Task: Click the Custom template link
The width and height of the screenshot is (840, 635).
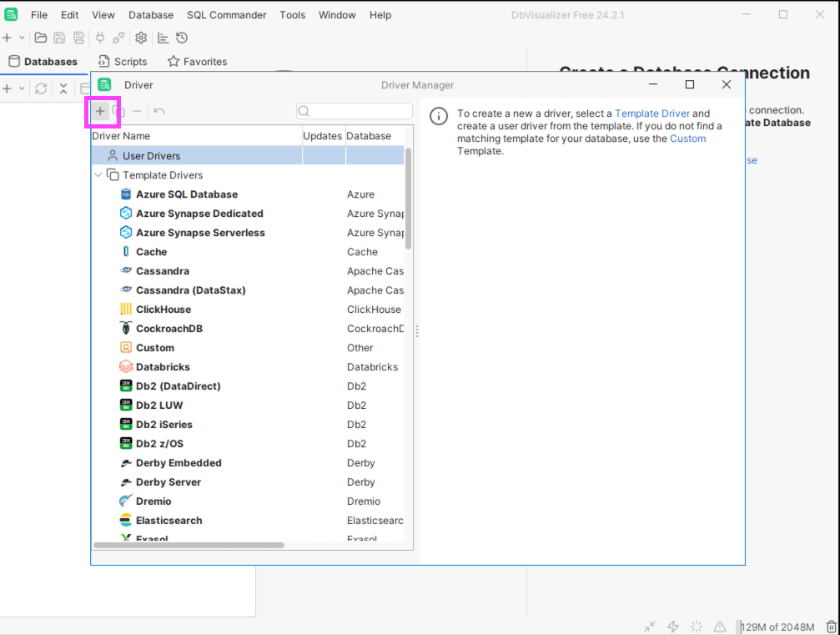Action: coord(687,139)
